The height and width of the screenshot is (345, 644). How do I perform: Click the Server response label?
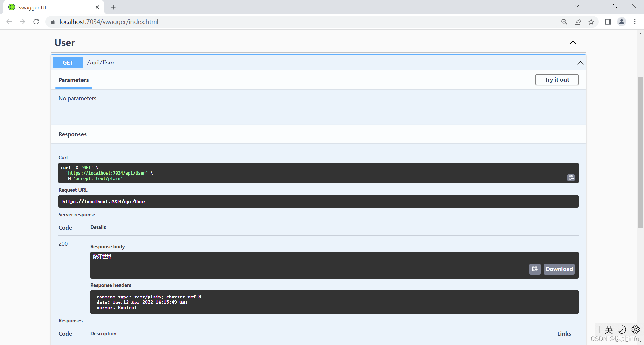(77, 215)
